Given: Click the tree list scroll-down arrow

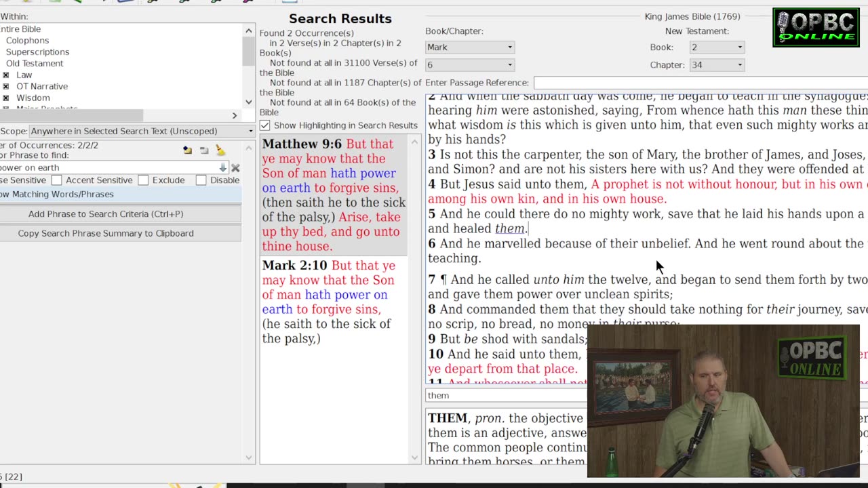Looking at the screenshot, I should tap(249, 102).
